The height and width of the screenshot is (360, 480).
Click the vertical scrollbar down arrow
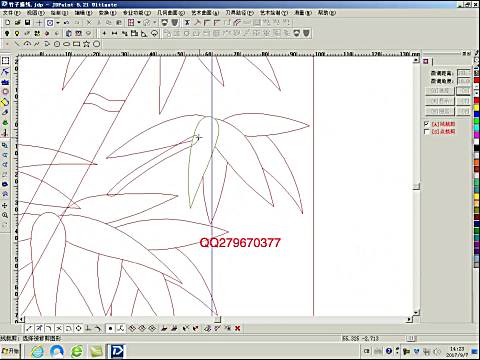(416, 313)
